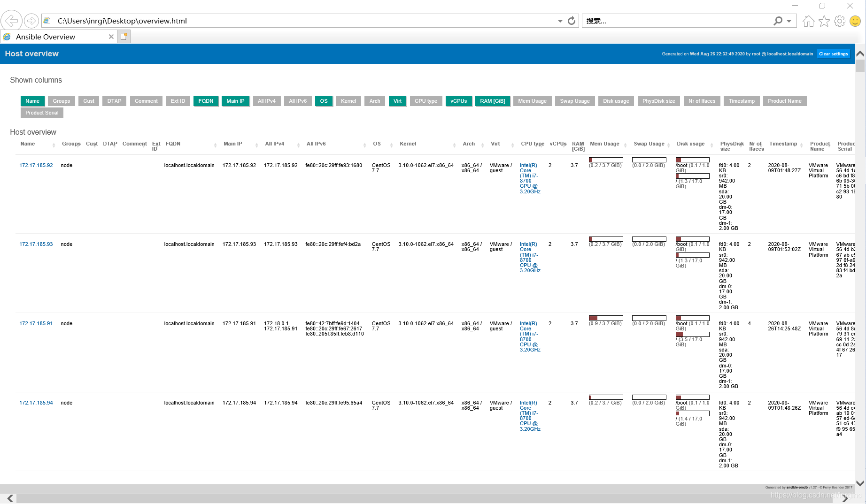Image resolution: width=866 pixels, height=504 pixels.
Task: Open the browser home icon
Action: point(808,21)
